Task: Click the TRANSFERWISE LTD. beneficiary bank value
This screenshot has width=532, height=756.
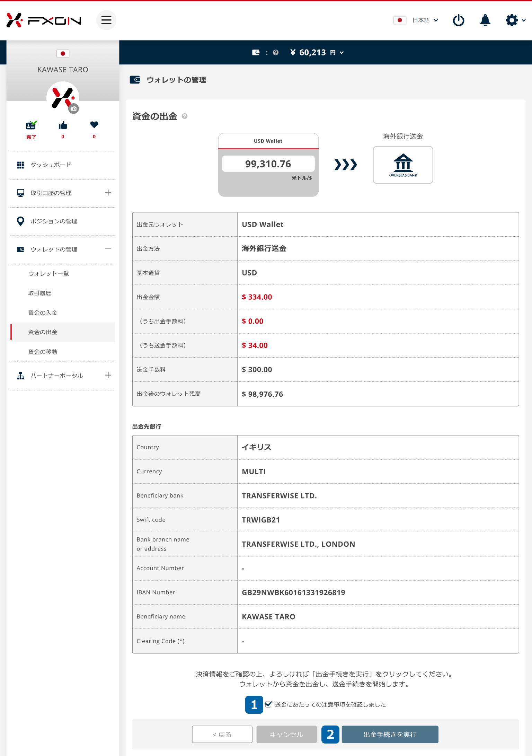Action: click(280, 496)
